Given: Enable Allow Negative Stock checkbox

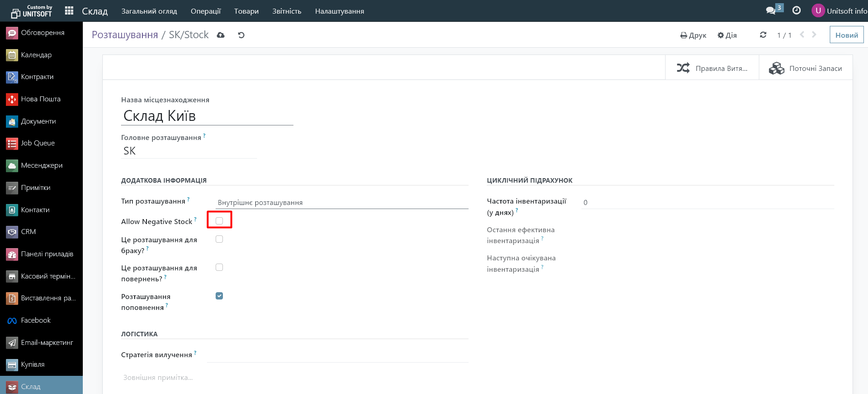Looking at the screenshot, I should [x=219, y=221].
